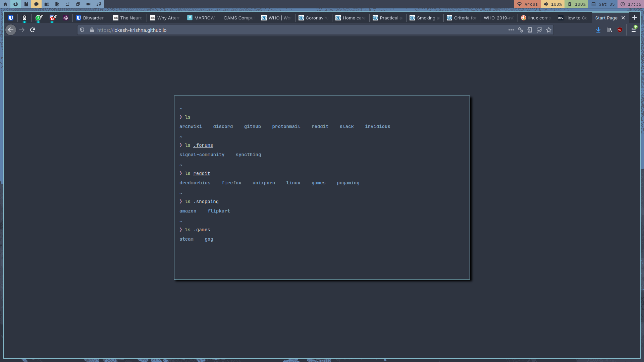Go back to previous page

11,30
